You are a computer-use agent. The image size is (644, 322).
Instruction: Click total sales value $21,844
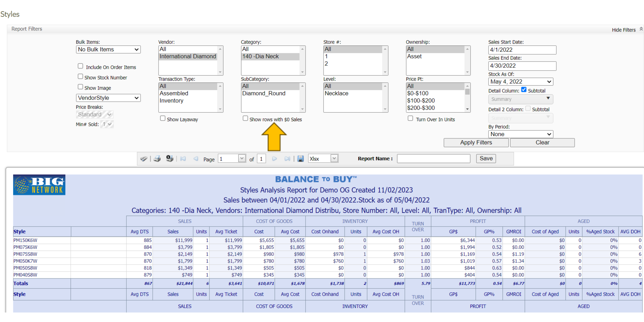point(184,284)
